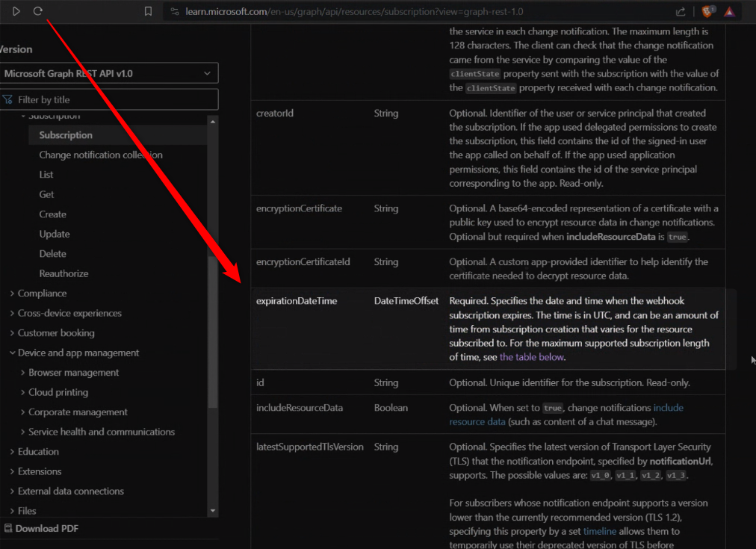Image resolution: width=756 pixels, height=549 pixels.
Task: Click the filter funnel icon
Action: tap(7, 100)
